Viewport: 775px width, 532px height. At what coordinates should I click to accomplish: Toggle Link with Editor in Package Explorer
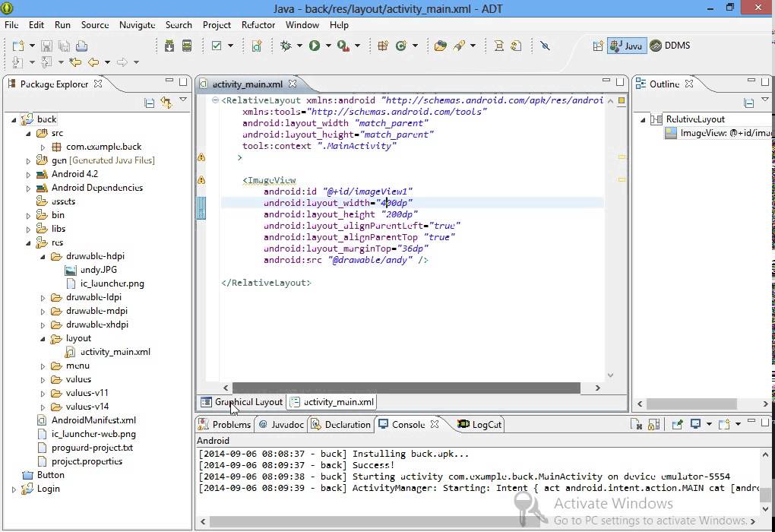click(166, 103)
